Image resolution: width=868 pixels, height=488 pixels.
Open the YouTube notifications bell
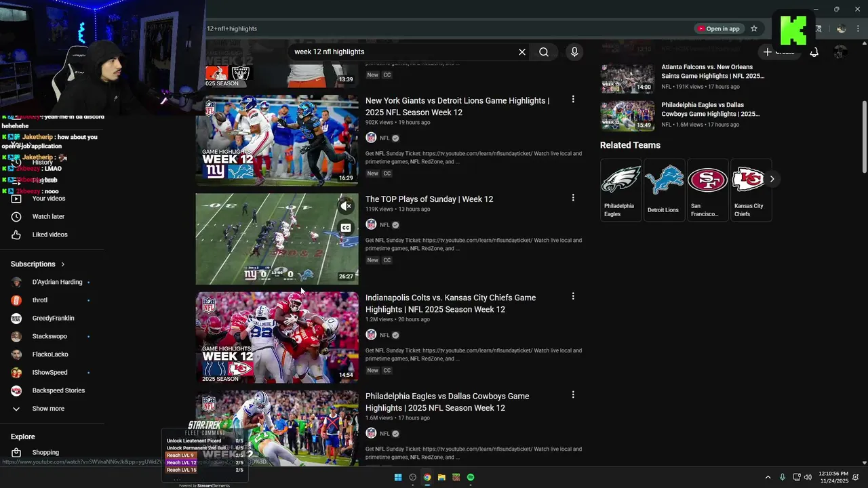pyautogui.click(x=814, y=52)
